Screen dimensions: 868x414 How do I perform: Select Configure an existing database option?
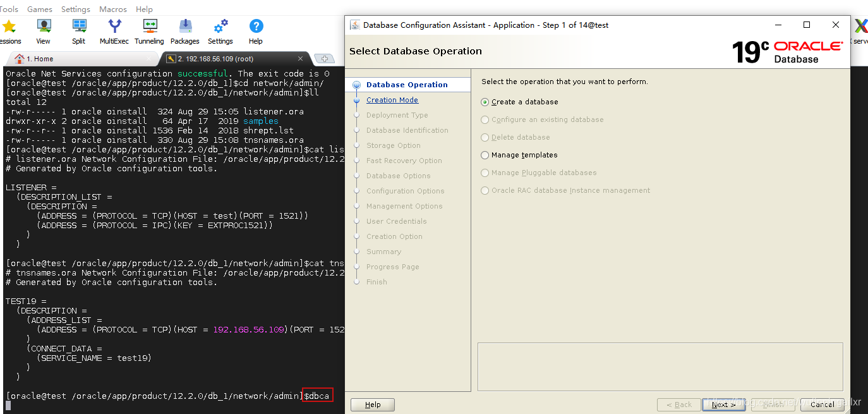point(542,119)
